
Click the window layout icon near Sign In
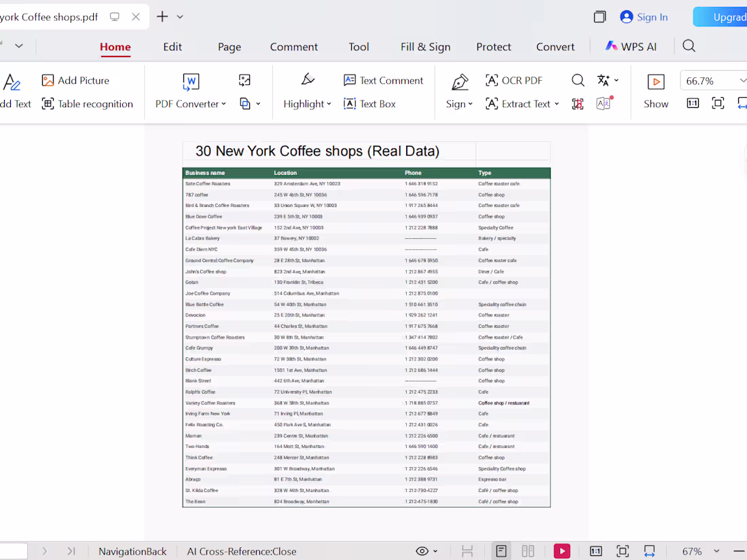point(600,17)
